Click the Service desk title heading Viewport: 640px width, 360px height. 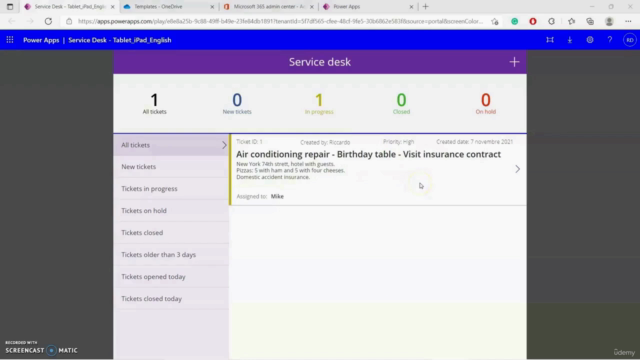pos(320,62)
